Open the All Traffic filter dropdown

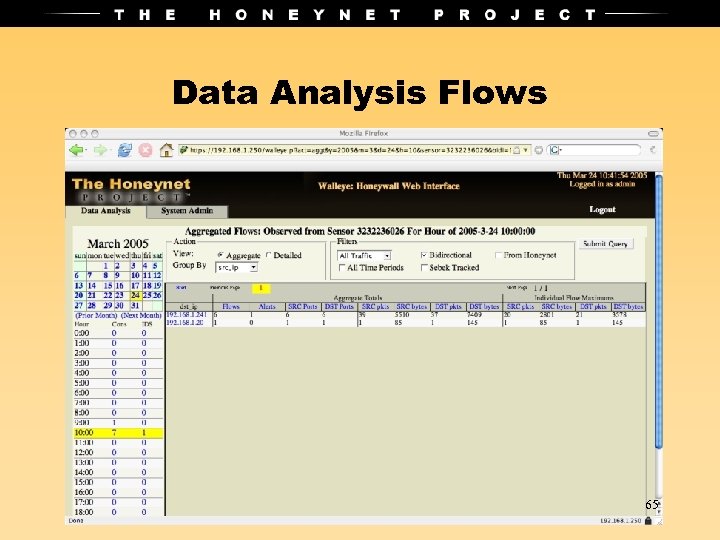click(x=364, y=255)
